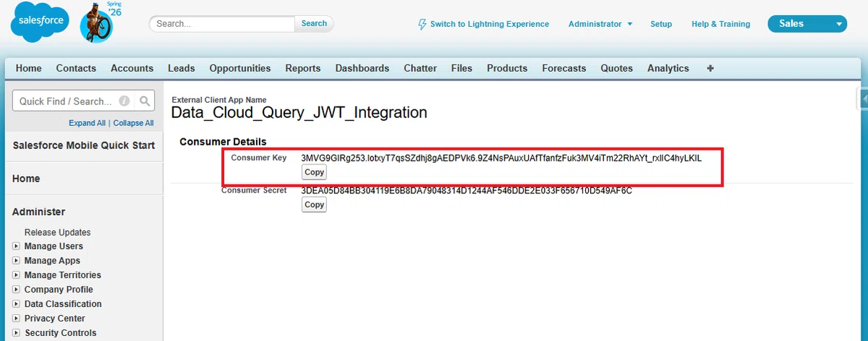Click the Consumer Details section heading

point(223,142)
